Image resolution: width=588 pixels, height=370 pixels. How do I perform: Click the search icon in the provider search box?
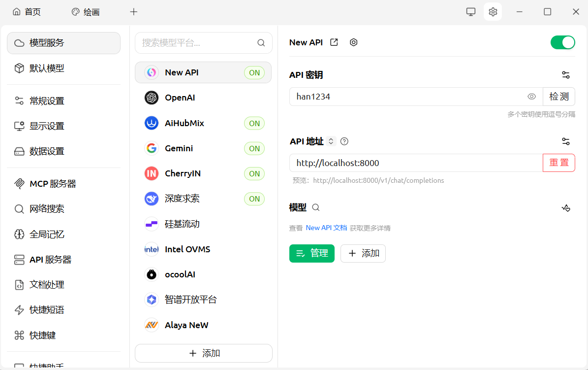click(x=261, y=43)
